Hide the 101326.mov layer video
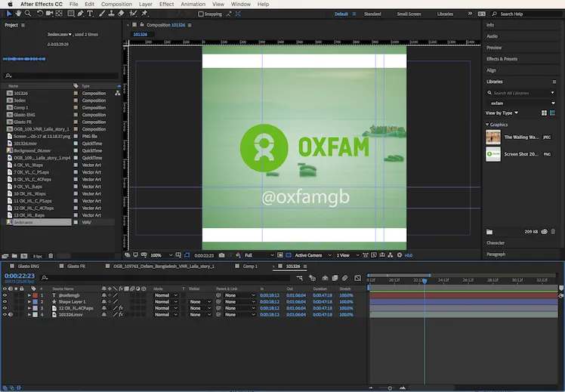Image resolution: width=565 pixels, height=392 pixels. (x=5, y=314)
